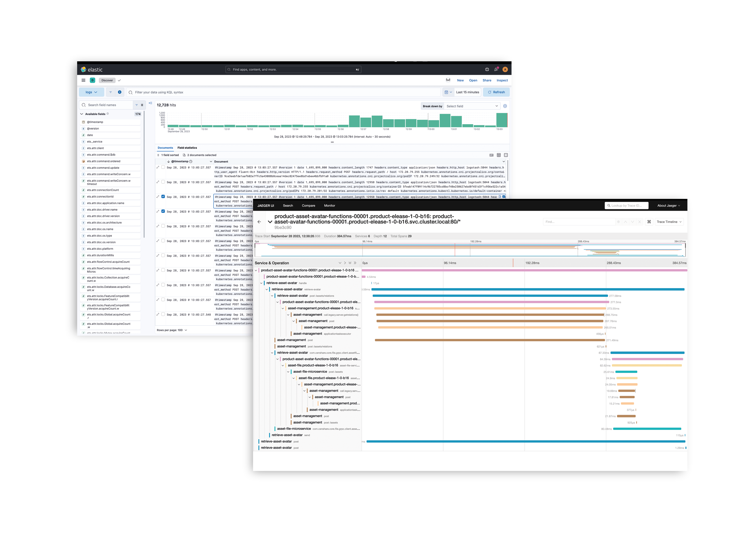Expand the first document with the flyout icon

(x=158, y=167)
